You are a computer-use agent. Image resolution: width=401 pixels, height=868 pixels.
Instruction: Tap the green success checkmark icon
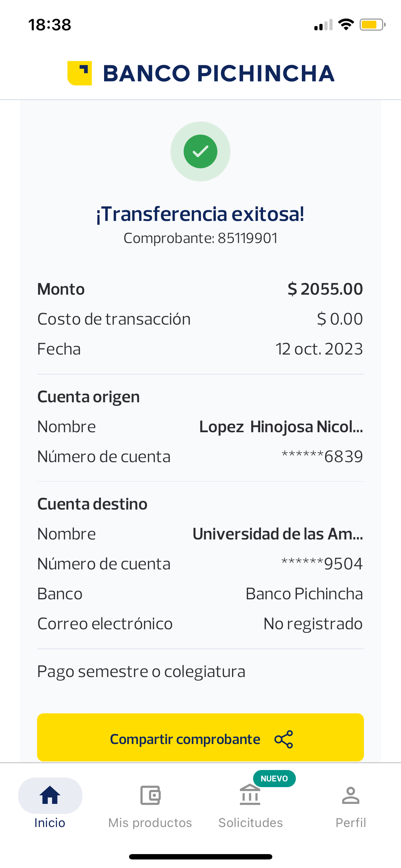(200, 151)
